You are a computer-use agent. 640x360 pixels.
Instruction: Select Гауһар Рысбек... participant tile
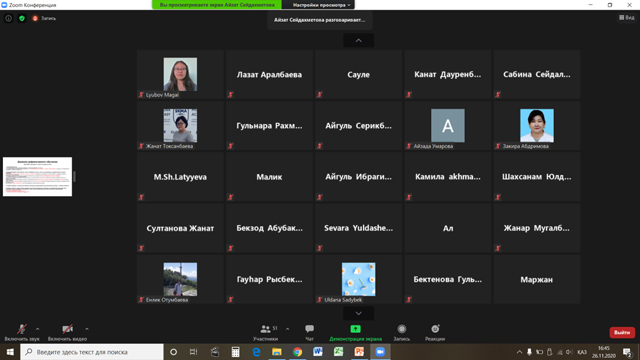(x=269, y=279)
